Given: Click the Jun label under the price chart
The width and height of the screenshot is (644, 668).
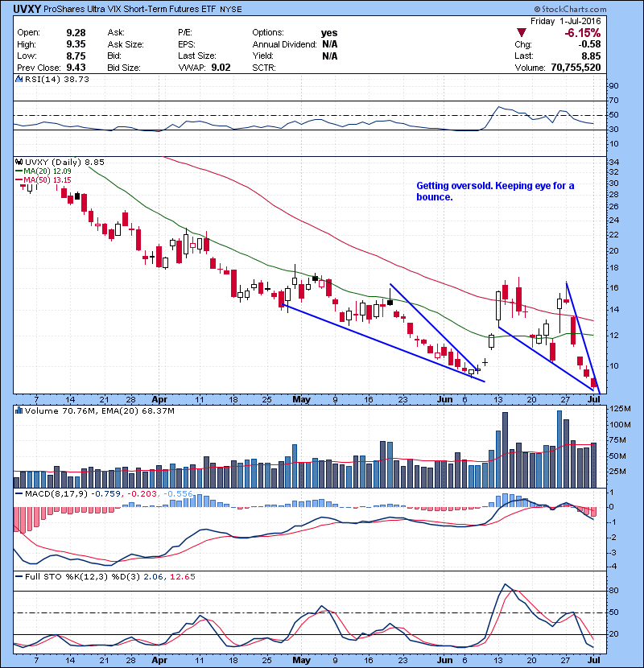Looking at the screenshot, I should click(x=445, y=400).
